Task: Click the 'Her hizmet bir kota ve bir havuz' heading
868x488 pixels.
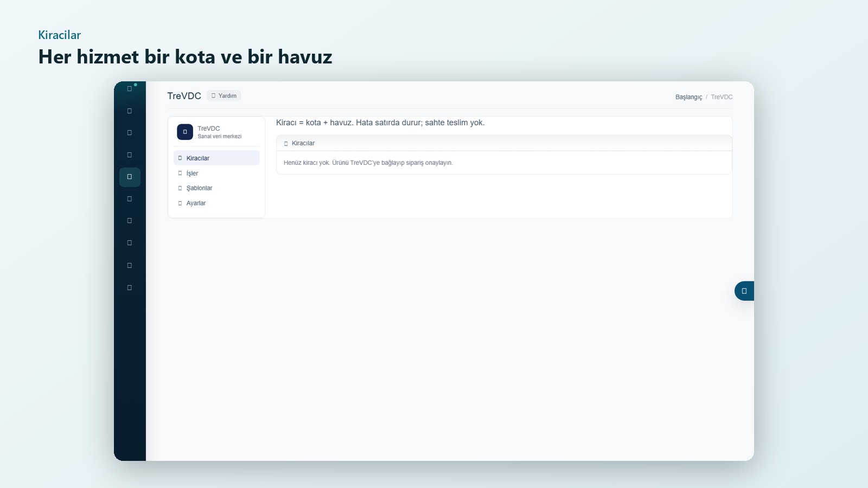Action: [185, 57]
